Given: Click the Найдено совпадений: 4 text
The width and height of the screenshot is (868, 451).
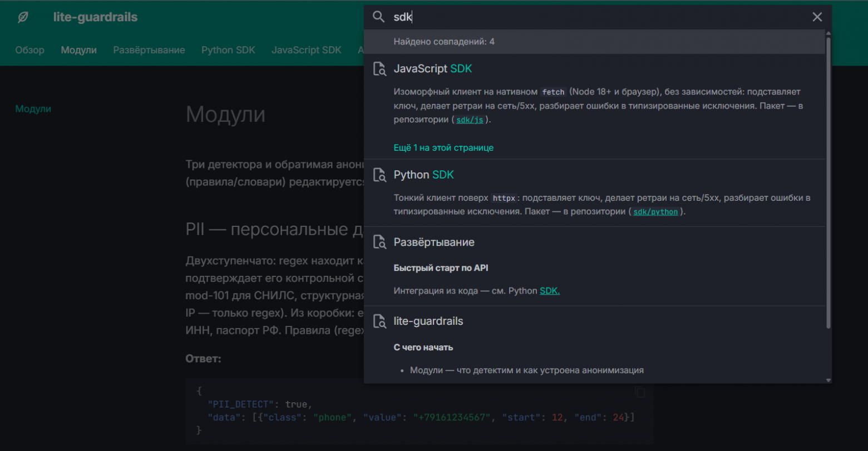Looking at the screenshot, I should click(444, 42).
